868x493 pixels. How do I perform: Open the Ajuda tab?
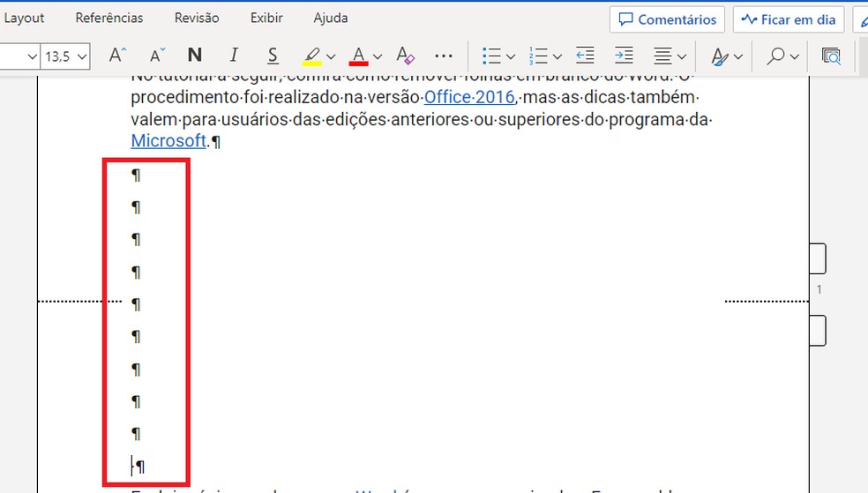click(331, 19)
